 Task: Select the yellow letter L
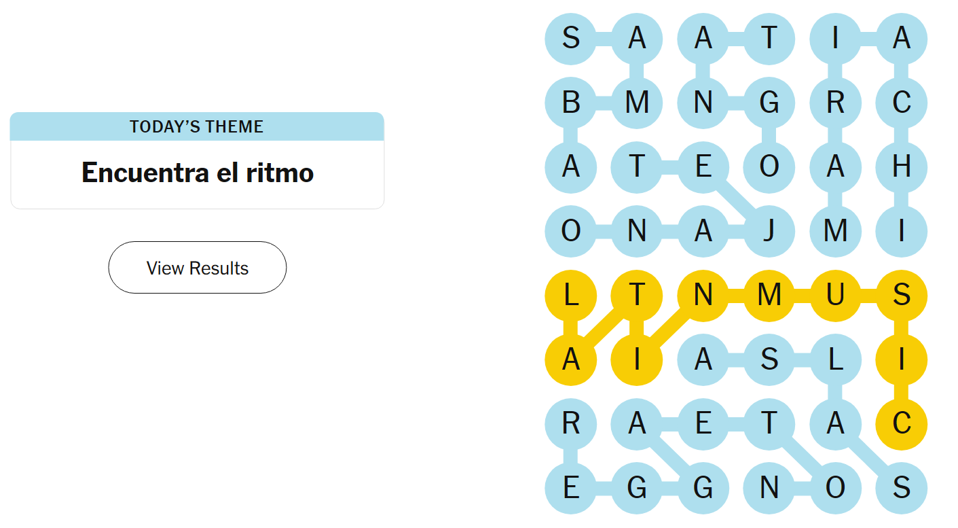571,296
